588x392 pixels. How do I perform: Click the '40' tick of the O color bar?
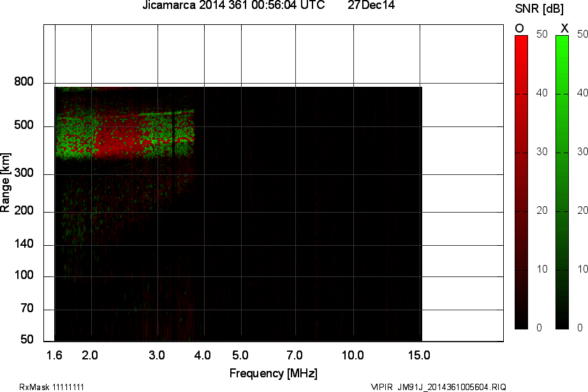[x=542, y=93]
